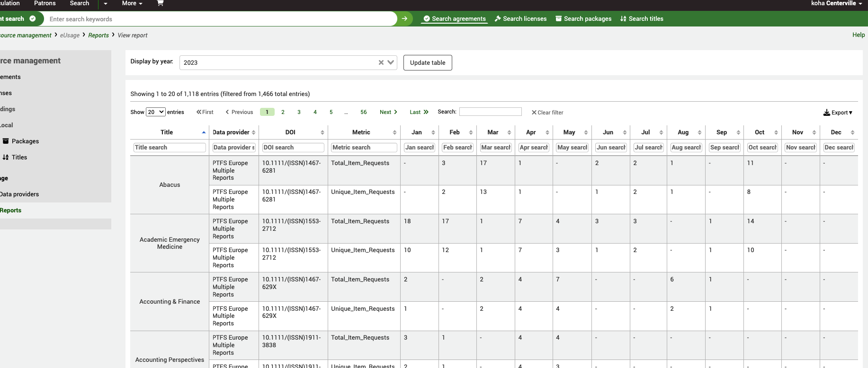Sort table by the Metric column

pos(364,132)
